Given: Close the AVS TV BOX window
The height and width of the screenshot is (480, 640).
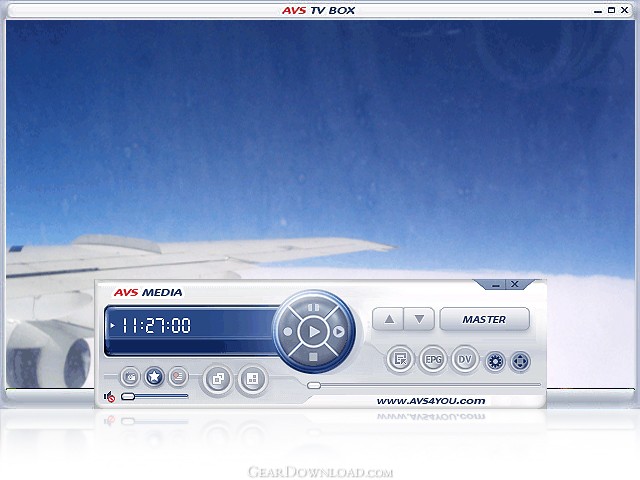Looking at the screenshot, I should tap(624, 10).
